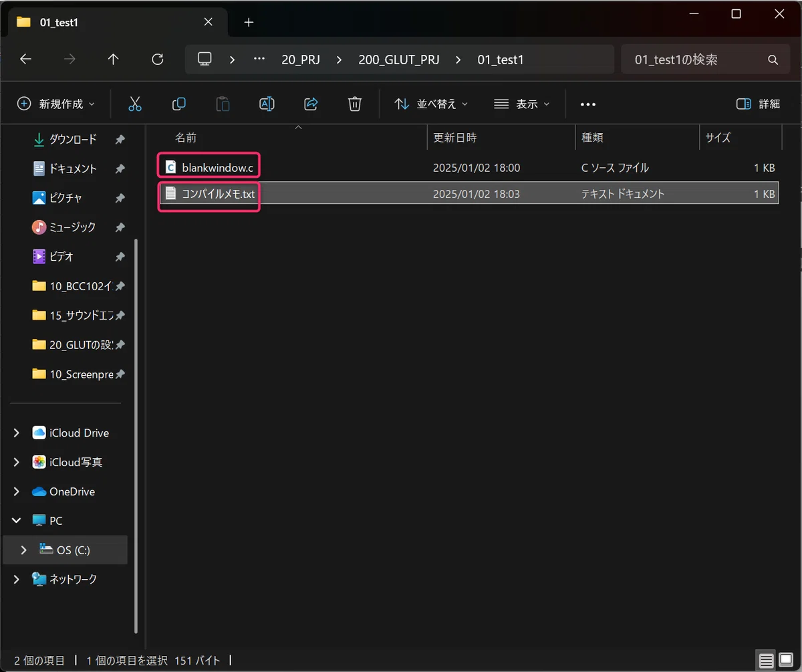This screenshot has height=672, width=802.
Task: Sort by the サイズ column header
Action: (741, 138)
